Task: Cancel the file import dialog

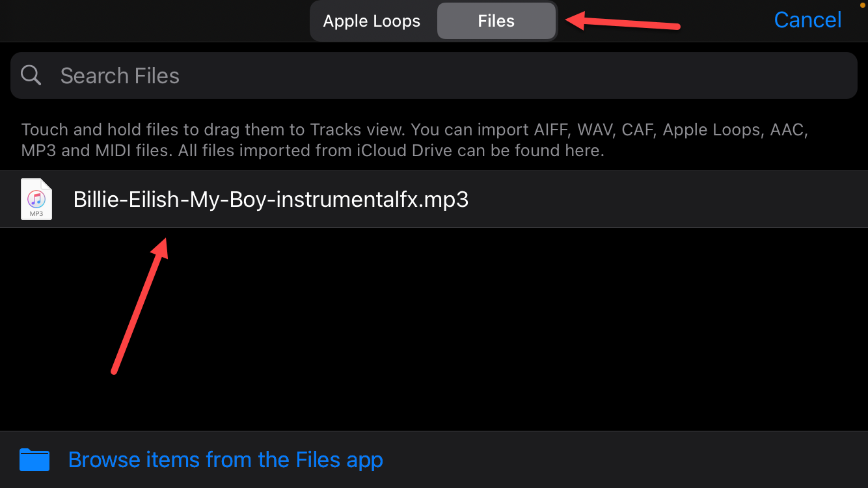Action: coord(807,20)
